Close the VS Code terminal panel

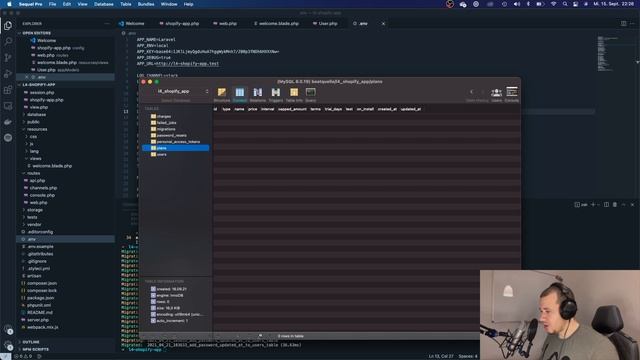pyautogui.click(x=632, y=204)
